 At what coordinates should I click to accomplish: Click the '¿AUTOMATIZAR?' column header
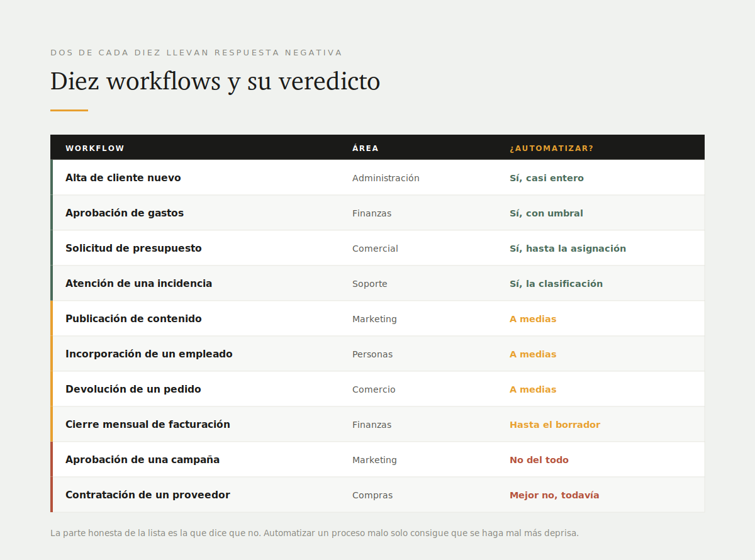pos(551,148)
